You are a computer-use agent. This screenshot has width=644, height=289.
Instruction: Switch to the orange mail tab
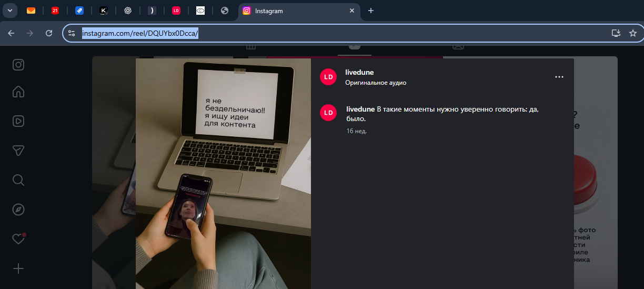coord(31,11)
